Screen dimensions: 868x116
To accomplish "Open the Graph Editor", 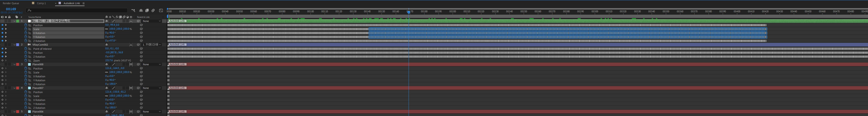I will coord(161,11).
